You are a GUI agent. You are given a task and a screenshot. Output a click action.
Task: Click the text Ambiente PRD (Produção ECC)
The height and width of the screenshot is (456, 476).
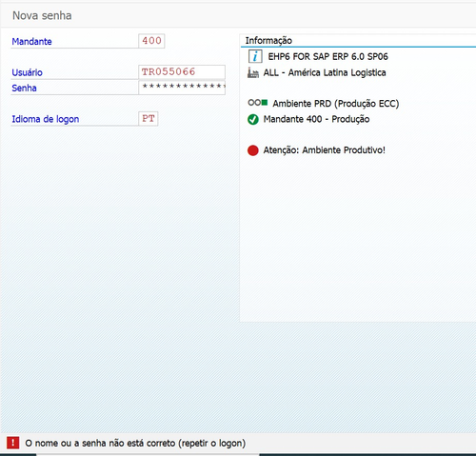[336, 104]
